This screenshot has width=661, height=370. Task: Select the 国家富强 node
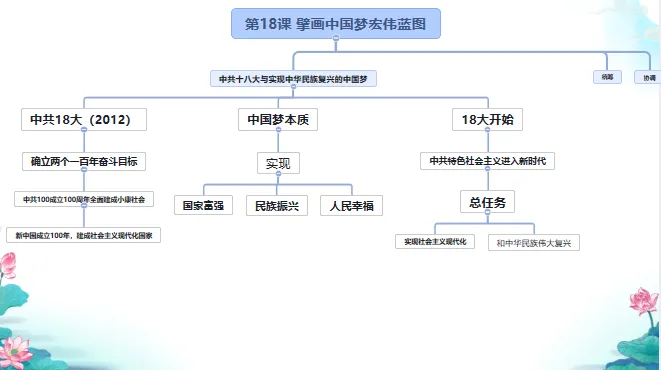(x=203, y=205)
